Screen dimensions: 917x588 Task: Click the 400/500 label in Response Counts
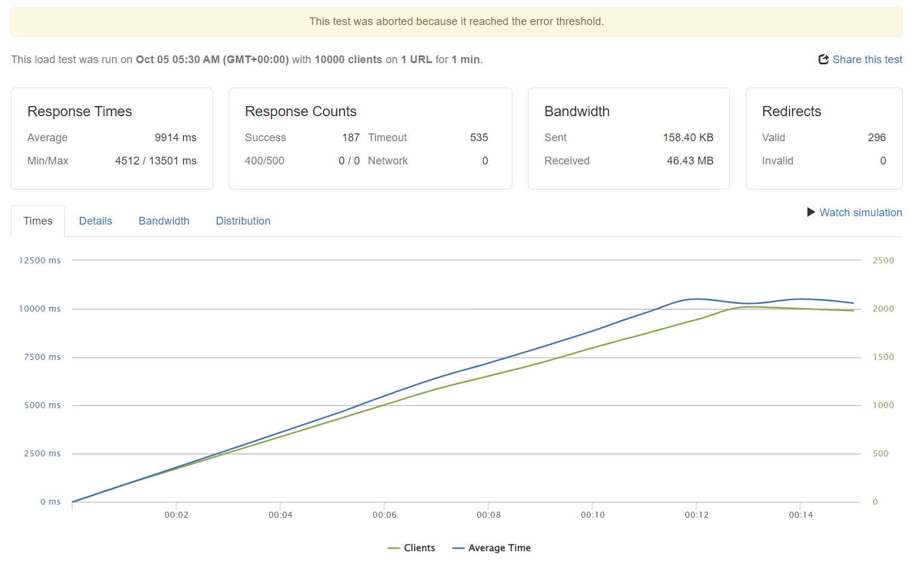(x=265, y=161)
